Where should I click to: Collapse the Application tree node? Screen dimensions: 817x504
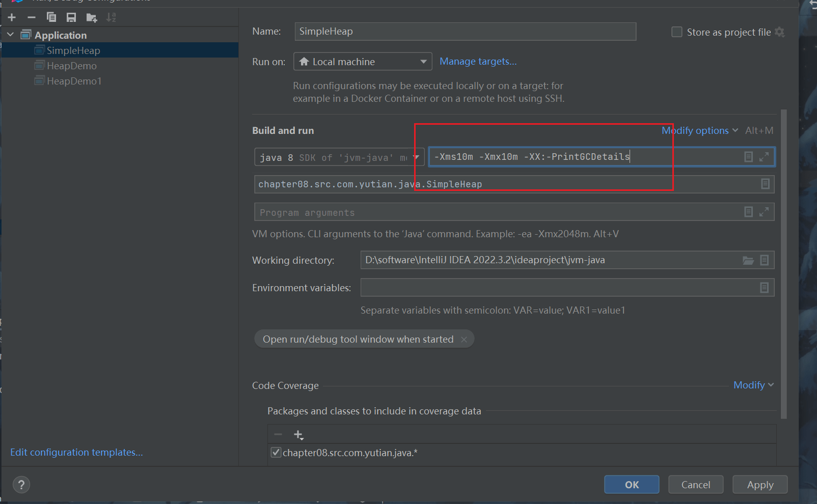11,35
